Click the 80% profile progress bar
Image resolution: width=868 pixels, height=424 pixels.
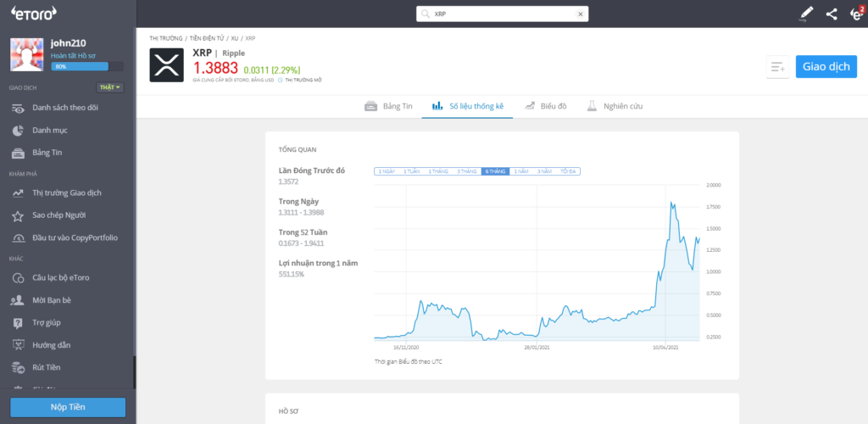point(87,66)
